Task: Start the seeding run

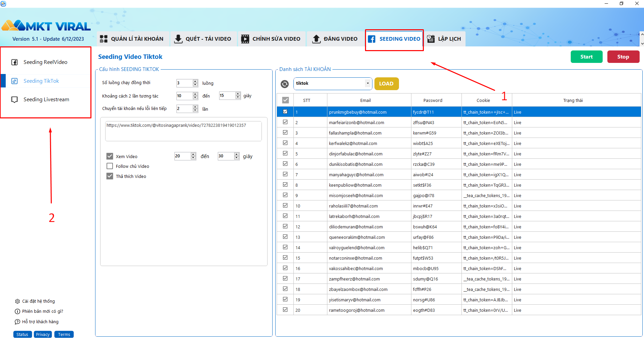Action: (x=587, y=57)
